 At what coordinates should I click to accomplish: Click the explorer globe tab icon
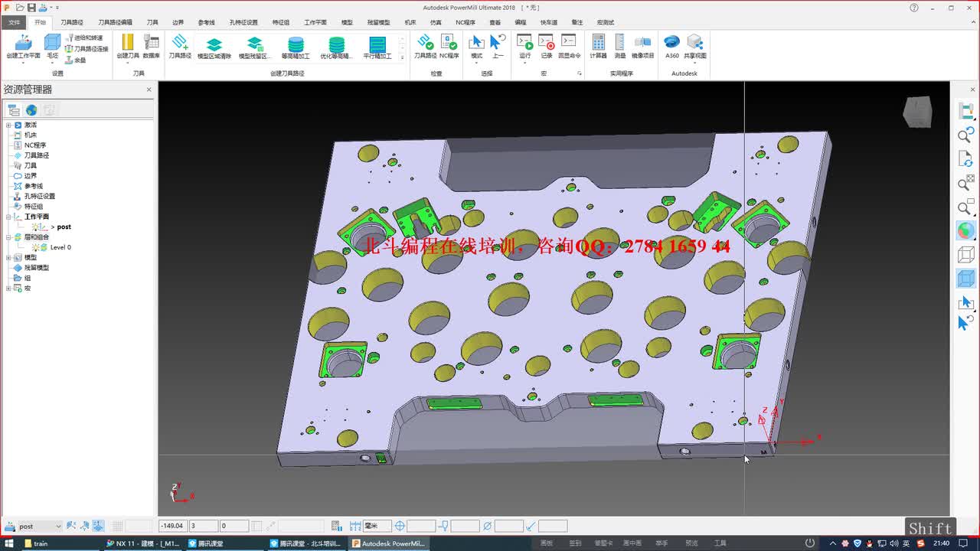[31, 110]
